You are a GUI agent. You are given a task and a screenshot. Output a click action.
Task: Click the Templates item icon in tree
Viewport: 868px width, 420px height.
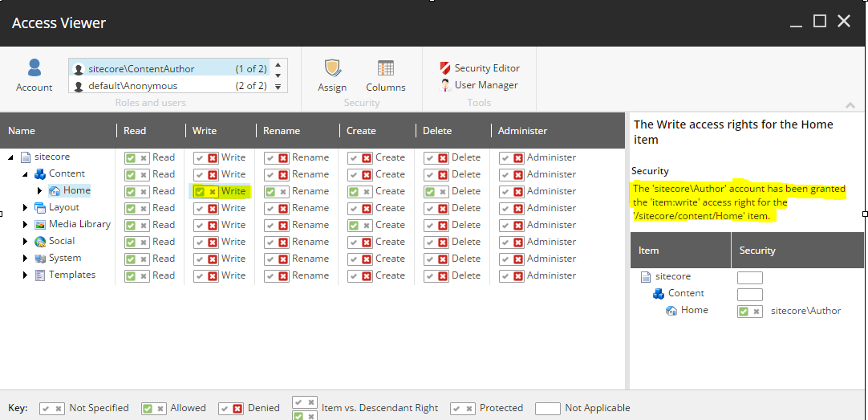coord(40,275)
